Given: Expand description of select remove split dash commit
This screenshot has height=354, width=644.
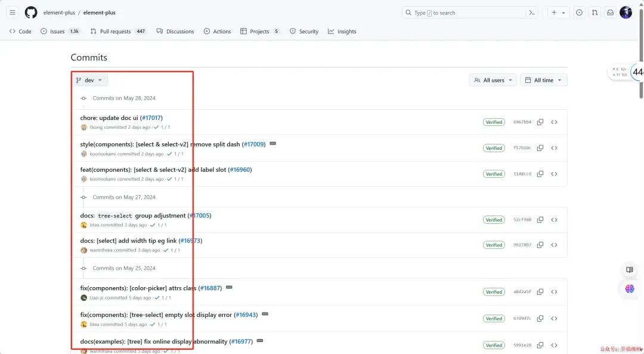Looking at the screenshot, I should click(273, 143).
